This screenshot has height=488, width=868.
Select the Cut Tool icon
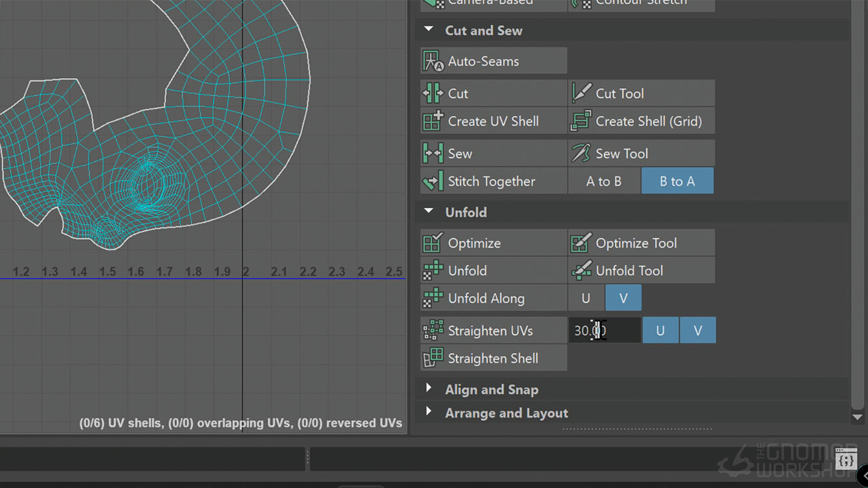pyautogui.click(x=581, y=94)
